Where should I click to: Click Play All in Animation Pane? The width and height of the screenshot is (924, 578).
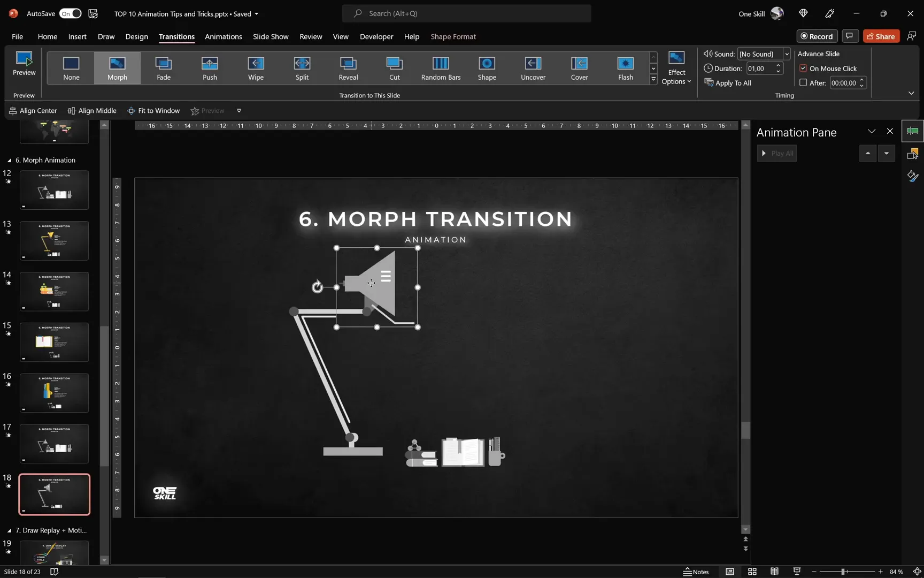[777, 153]
